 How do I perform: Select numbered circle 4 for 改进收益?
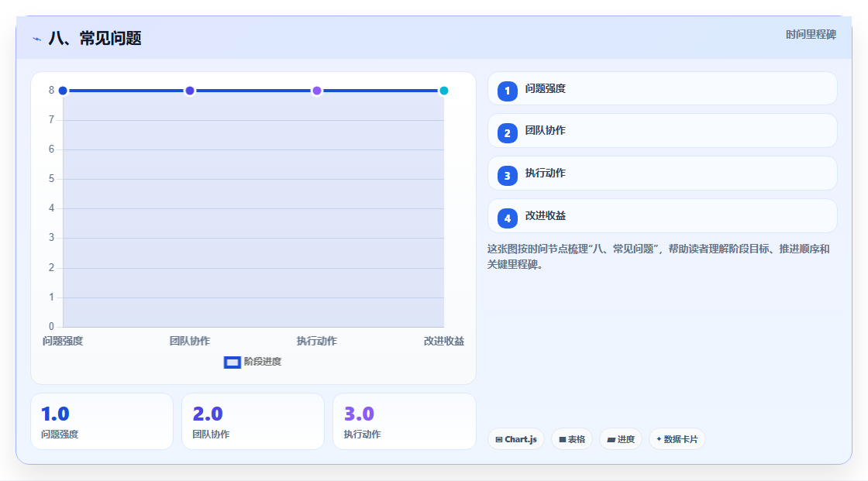coord(507,218)
